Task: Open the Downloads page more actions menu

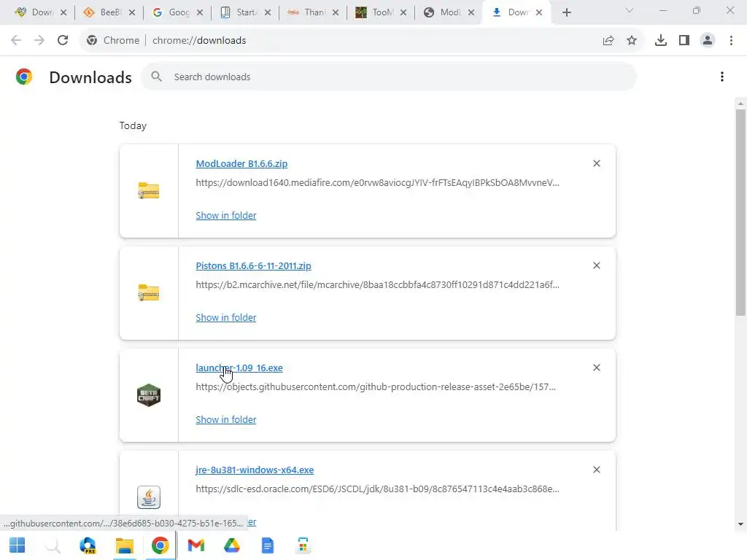Action: 722,77
